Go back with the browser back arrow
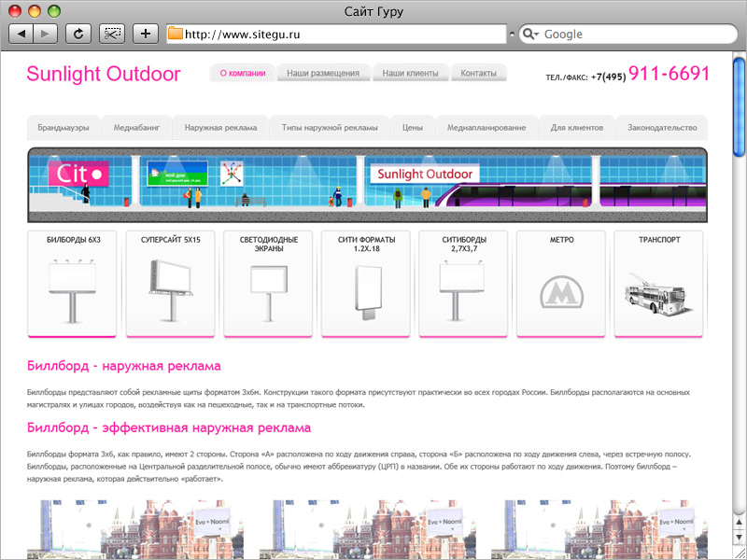The image size is (747, 560). pyautogui.click(x=21, y=34)
